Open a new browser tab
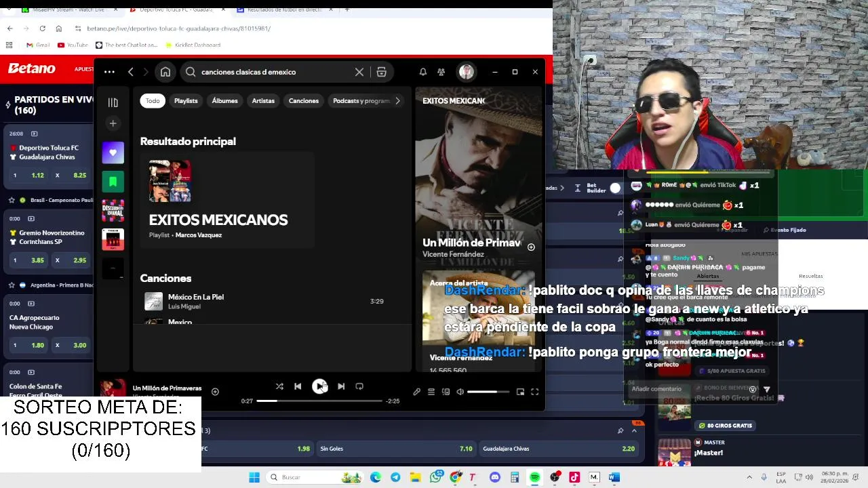Screen dimensions: 868x488 click(x=347, y=9)
